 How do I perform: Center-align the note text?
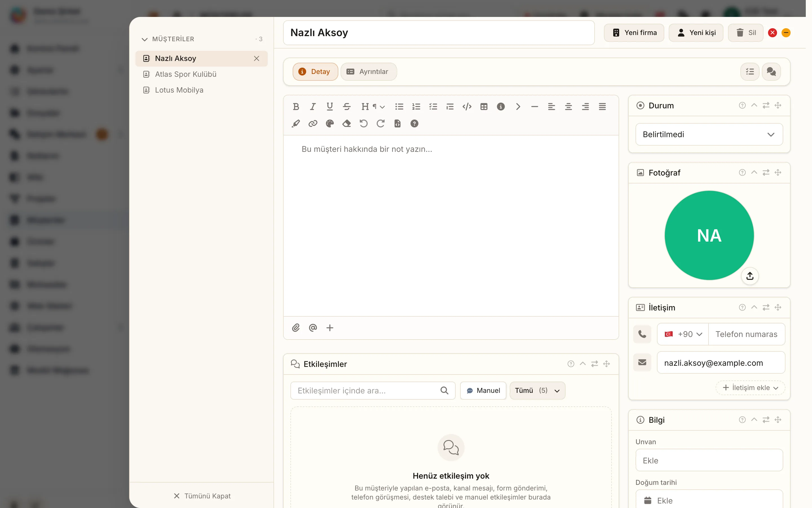[x=568, y=106]
